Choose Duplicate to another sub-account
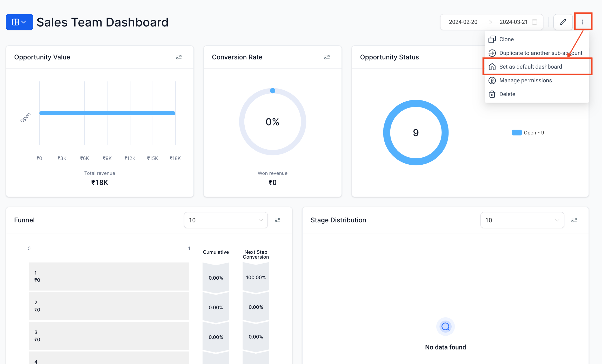This screenshot has width=602, height=364. [537, 53]
